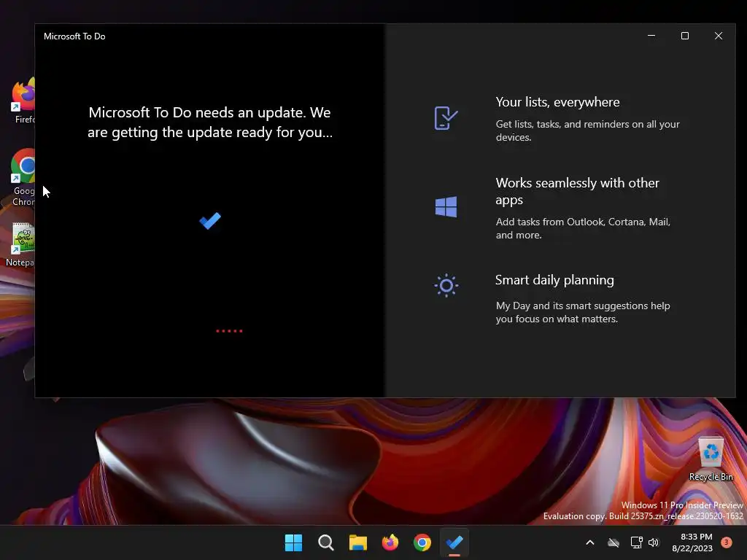Click 'Get lists, tasks, and reminders' description

pyautogui.click(x=587, y=131)
